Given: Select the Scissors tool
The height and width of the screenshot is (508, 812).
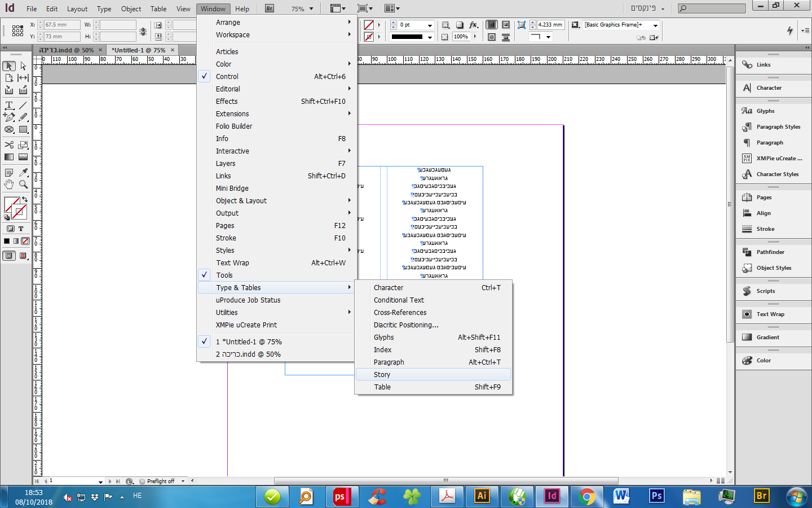Looking at the screenshot, I should (x=9, y=145).
